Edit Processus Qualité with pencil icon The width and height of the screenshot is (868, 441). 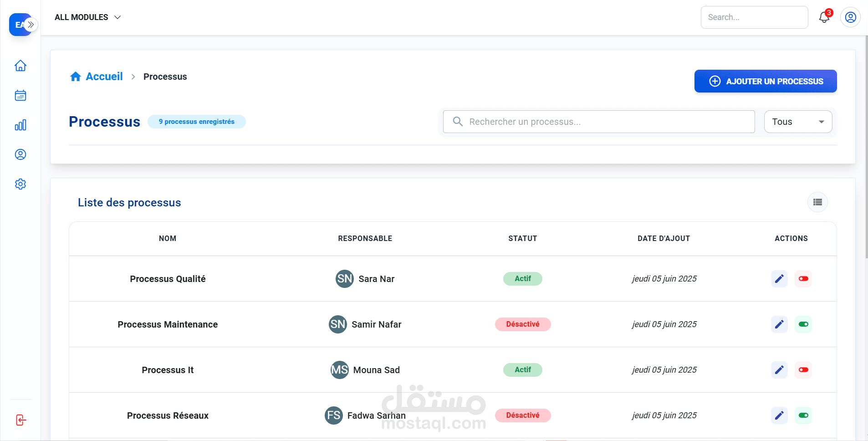779,279
